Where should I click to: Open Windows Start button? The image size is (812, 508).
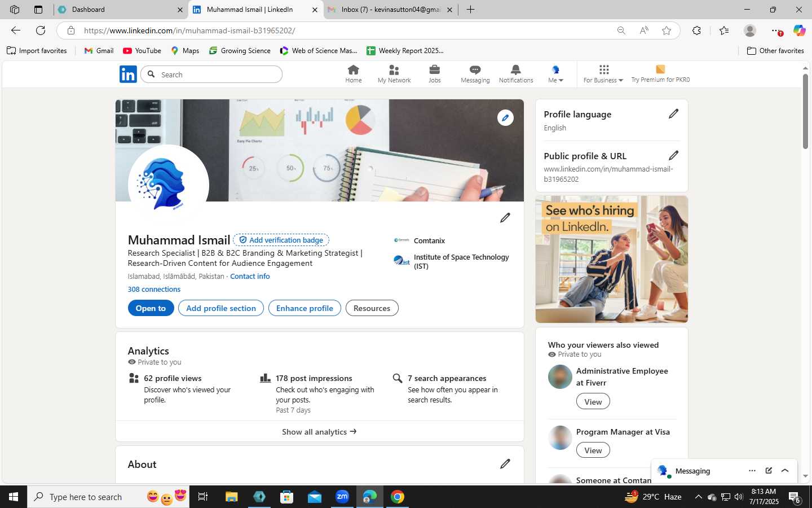click(14, 497)
